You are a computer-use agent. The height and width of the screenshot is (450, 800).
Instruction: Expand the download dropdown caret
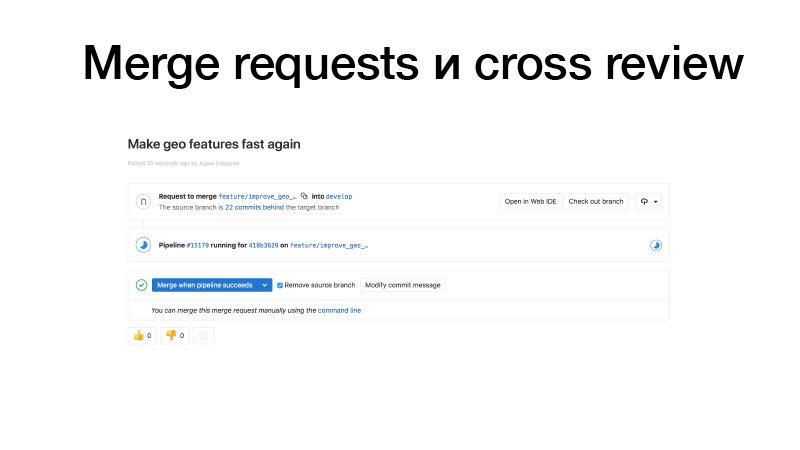[656, 202]
